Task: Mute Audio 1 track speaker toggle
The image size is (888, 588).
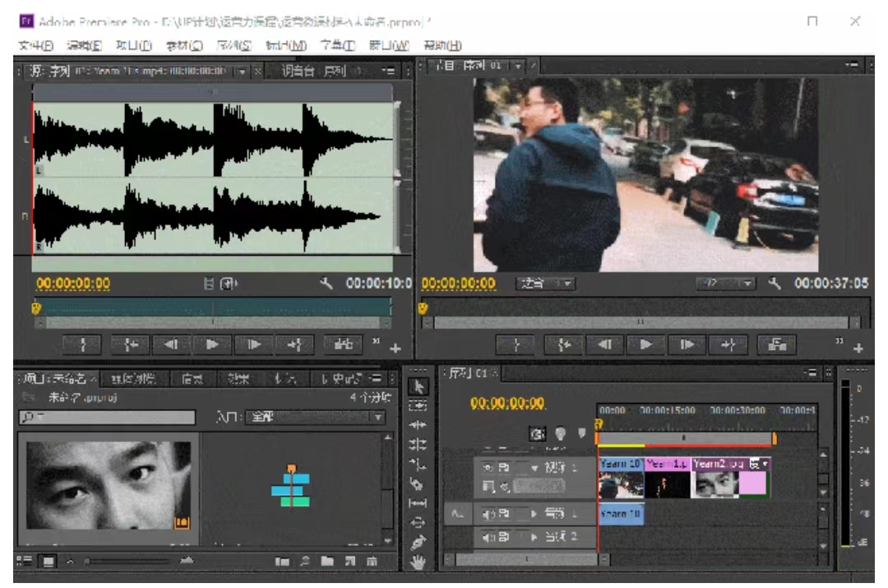Action: [x=488, y=515]
